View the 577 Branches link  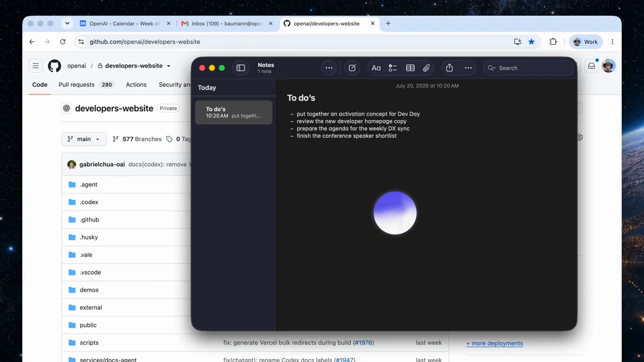coord(137,139)
